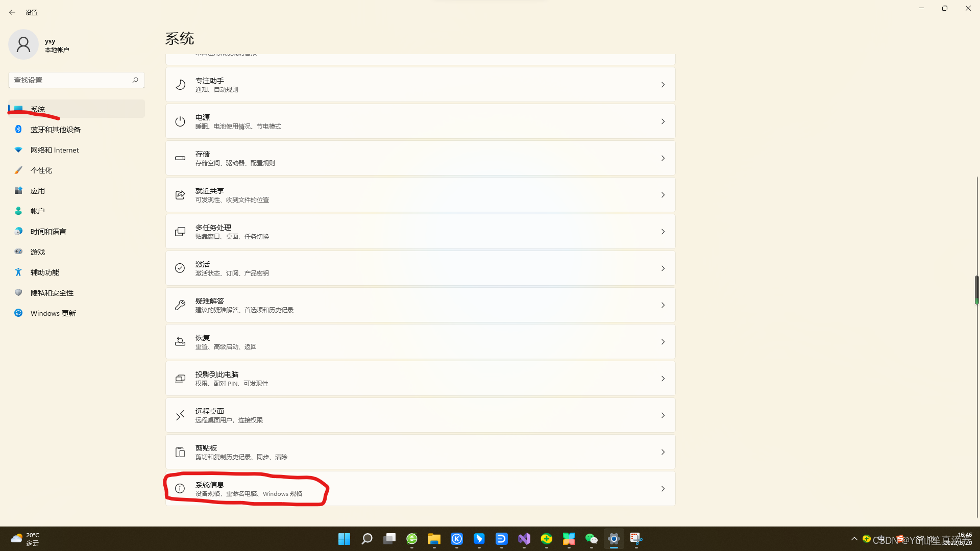Click the Find a setting (查找设置) search box
Screen dimensions: 980x551
pos(71,80)
